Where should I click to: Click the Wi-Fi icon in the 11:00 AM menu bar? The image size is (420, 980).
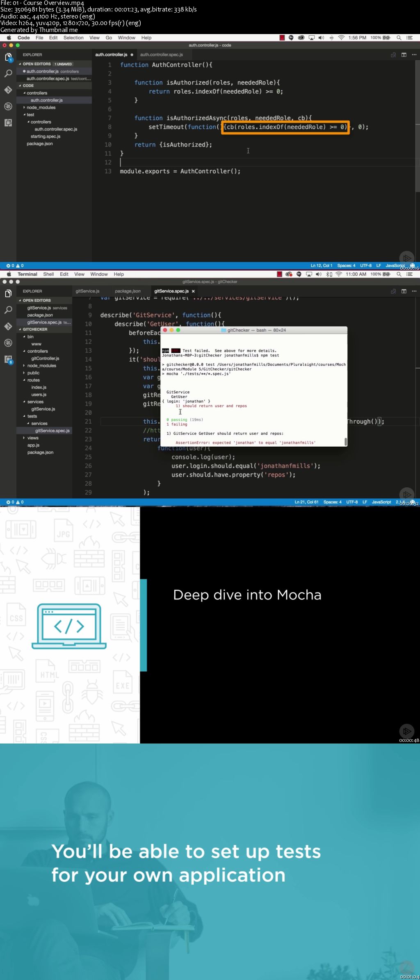point(339,274)
